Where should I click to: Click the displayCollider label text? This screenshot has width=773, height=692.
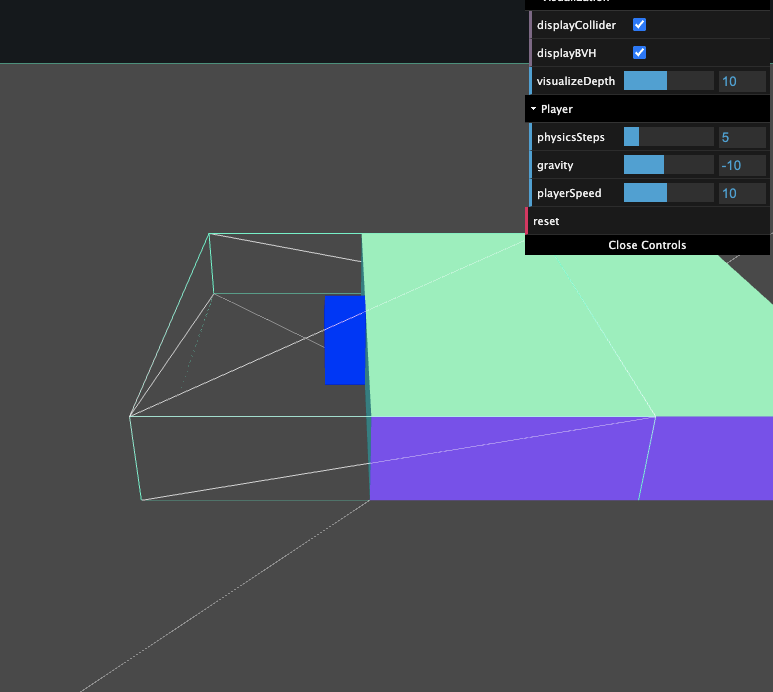pyautogui.click(x=576, y=25)
